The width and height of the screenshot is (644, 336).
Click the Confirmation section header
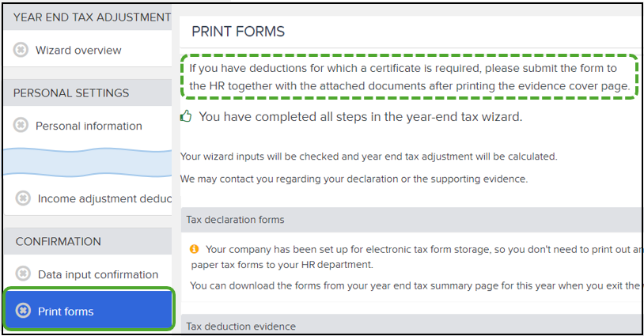88,241
